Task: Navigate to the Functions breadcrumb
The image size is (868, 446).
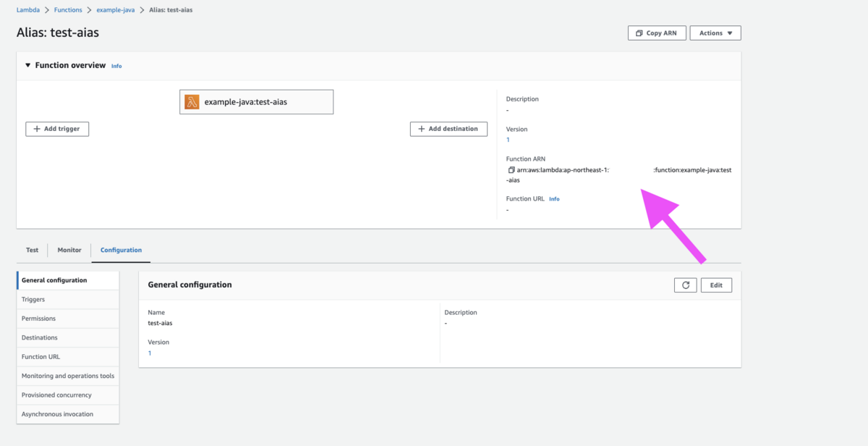Action: [67, 9]
